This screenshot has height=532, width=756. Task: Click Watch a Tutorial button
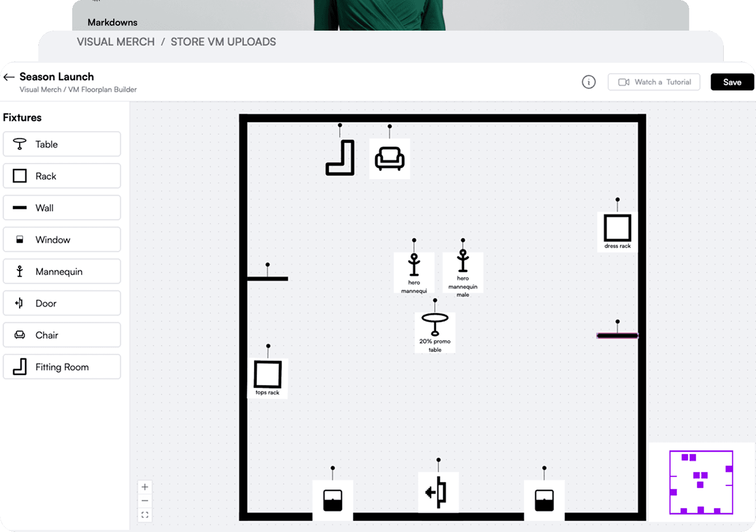654,82
